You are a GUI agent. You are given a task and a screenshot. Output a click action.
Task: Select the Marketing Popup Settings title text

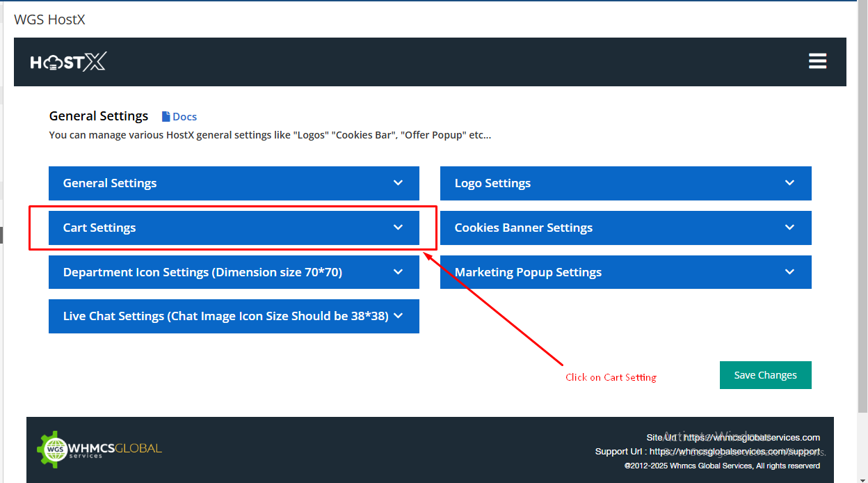(x=528, y=272)
